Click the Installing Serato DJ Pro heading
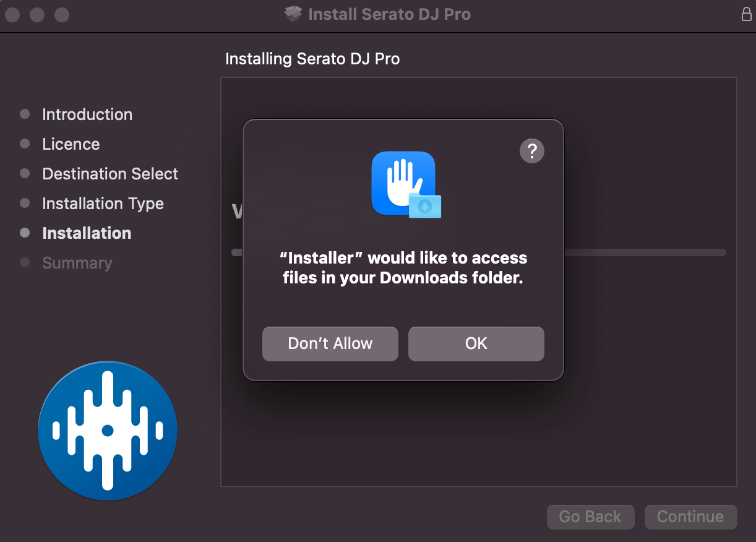756x542 pixels. pyautogui.click(x=312, y=59)
